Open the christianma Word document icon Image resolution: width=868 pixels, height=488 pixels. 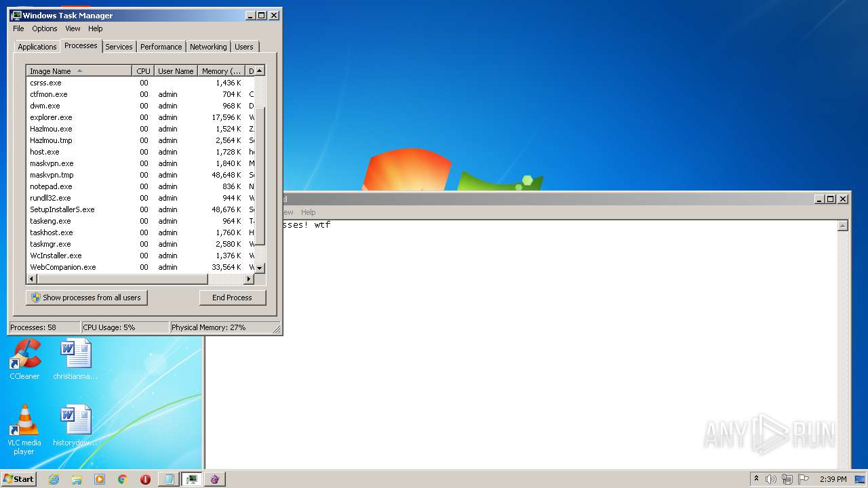75,360
